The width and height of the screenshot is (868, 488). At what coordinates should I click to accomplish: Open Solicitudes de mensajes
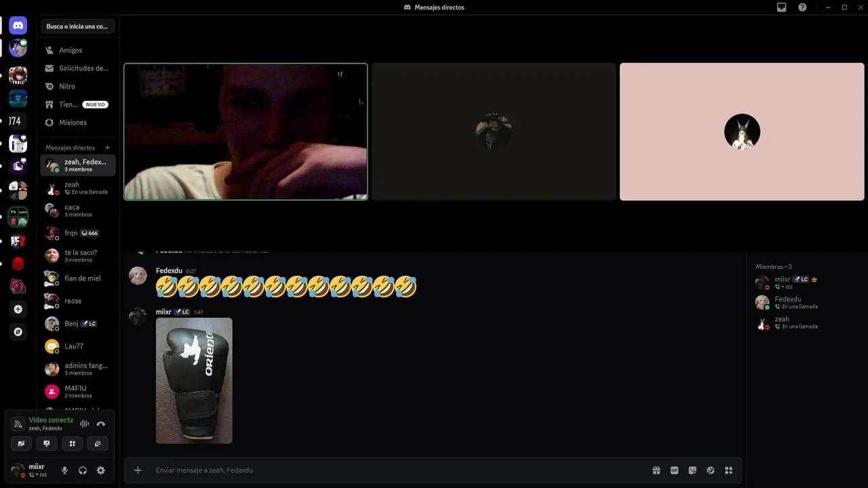coord(77,68)
